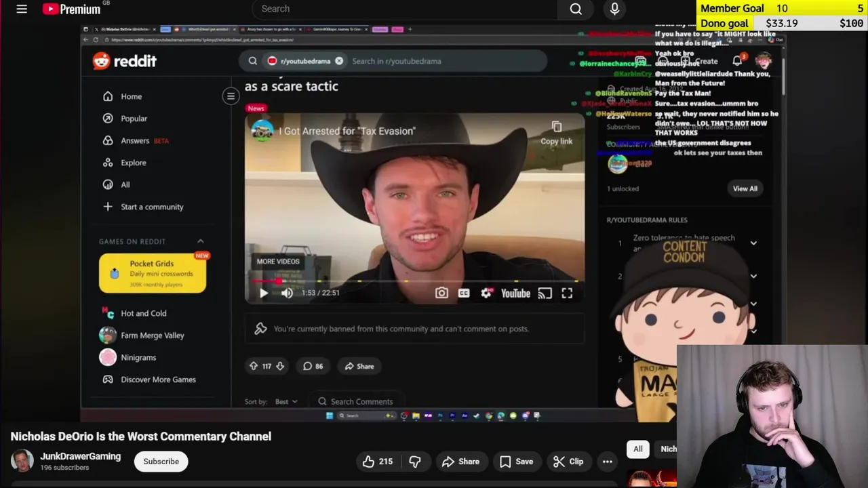Start voice search with microphone icon
Image resolution: width=868 pixels, height=488 pixels.
[x=614, y=9]
